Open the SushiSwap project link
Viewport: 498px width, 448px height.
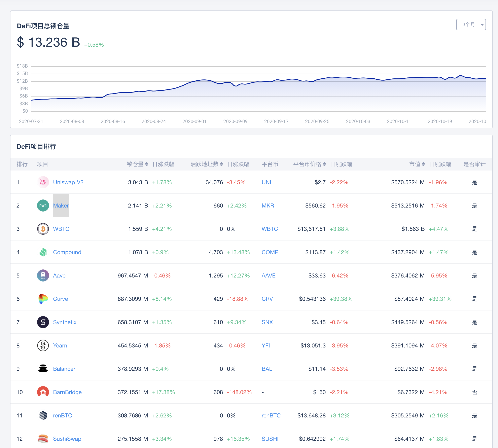[x=67, y=439]
